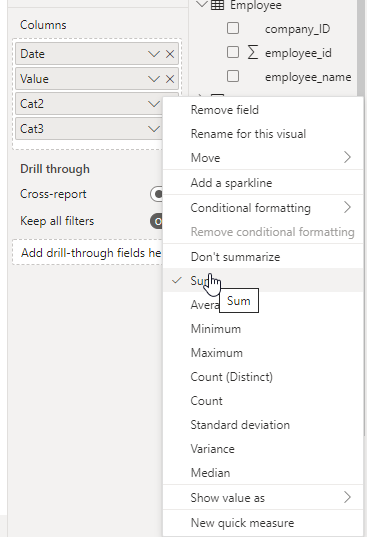Open the Conditional formatting submenu
The height and width of the screenshot is (537, 367).
pos(263,208)
